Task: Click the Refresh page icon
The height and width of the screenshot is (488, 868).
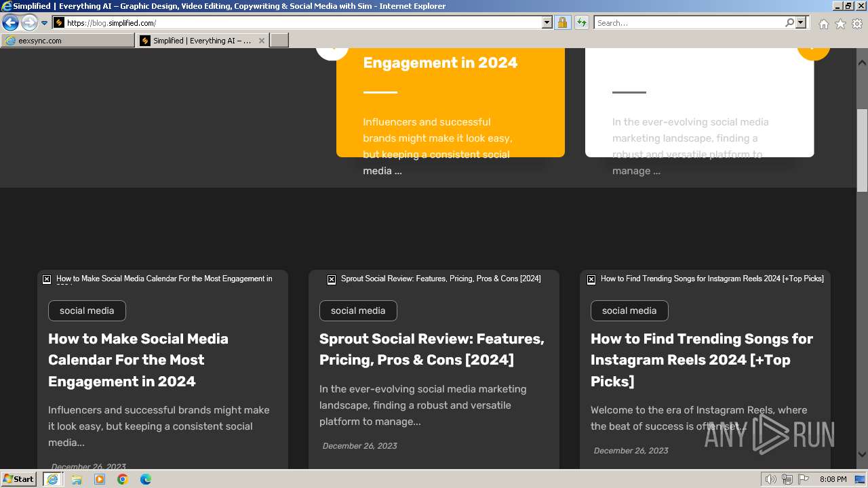Action: pos(581,22)
